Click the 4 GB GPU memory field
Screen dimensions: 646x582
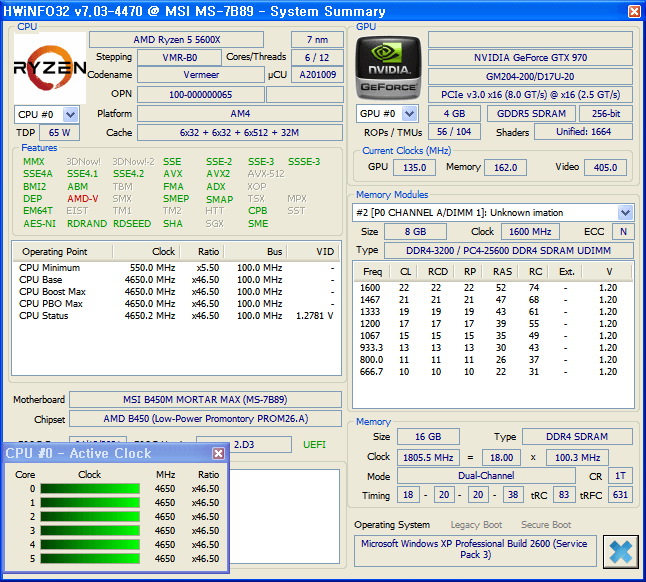pos(454,114)
